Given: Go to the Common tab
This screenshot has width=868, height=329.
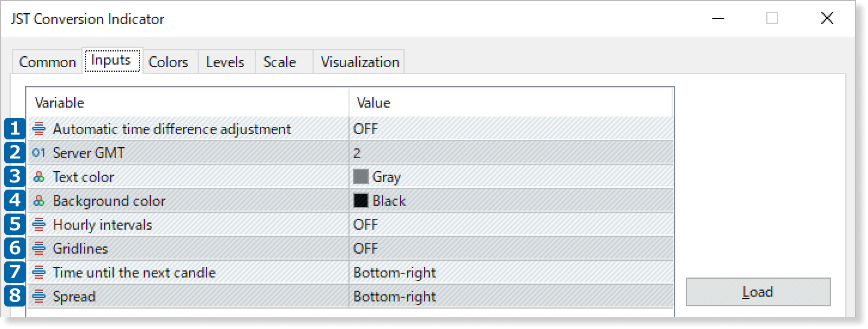Looking at the screenshot, I should pos(47,62).
